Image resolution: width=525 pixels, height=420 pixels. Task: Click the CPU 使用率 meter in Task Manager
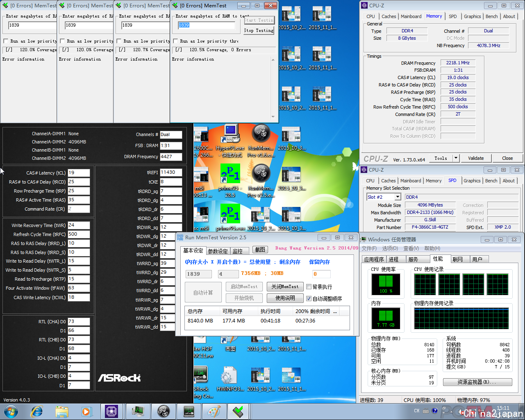coord(385,284)
